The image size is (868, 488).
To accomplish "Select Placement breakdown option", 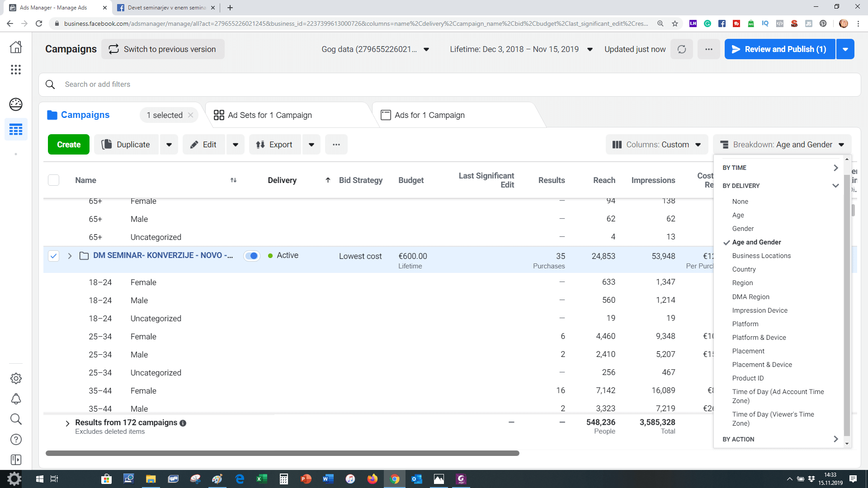I will click(x=748, y=351).
